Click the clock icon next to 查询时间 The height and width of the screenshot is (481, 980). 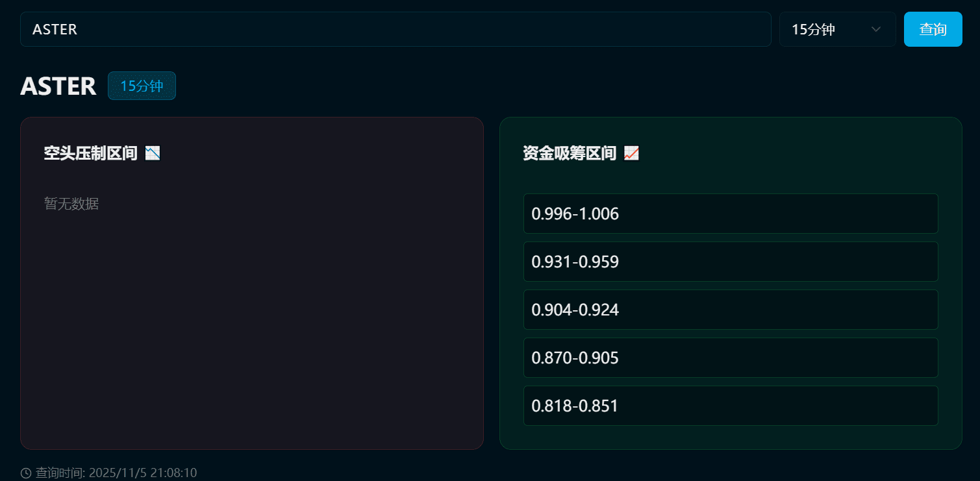tap(26, 473)
